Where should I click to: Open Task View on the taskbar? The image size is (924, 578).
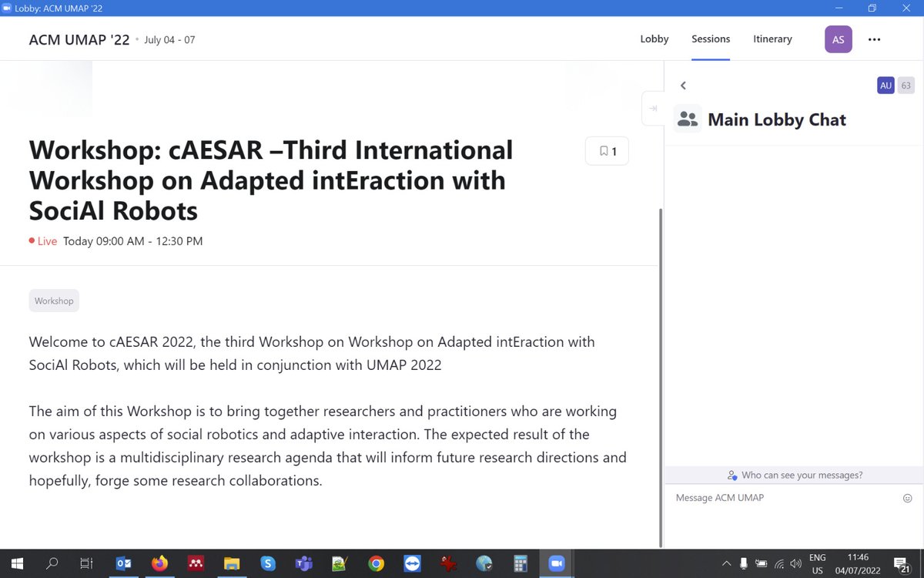[88, 563]
